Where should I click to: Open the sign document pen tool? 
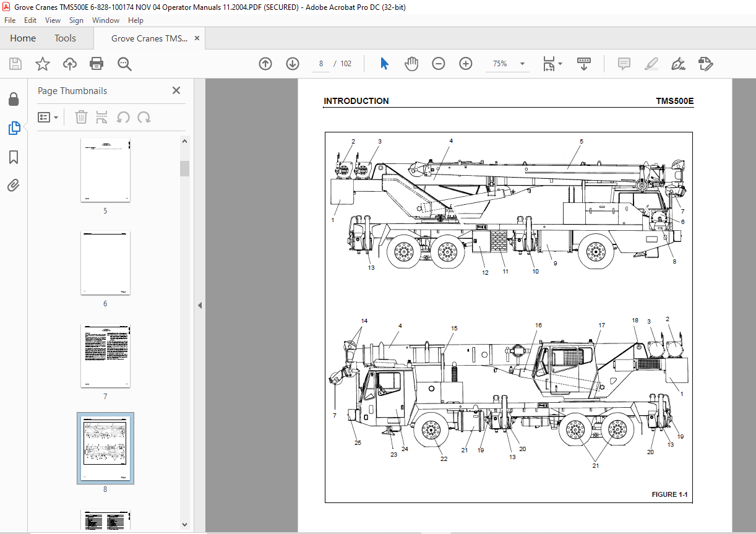678,64
